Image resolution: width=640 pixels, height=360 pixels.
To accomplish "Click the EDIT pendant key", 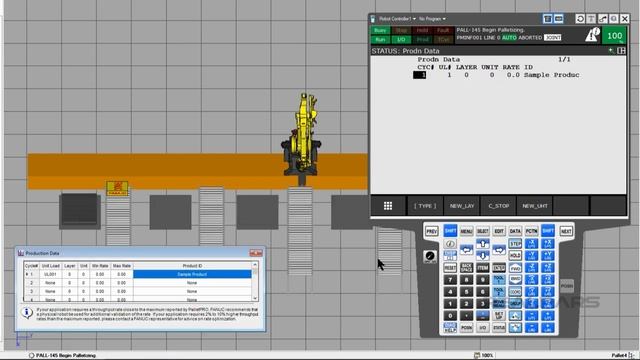I will pos(499,231).
